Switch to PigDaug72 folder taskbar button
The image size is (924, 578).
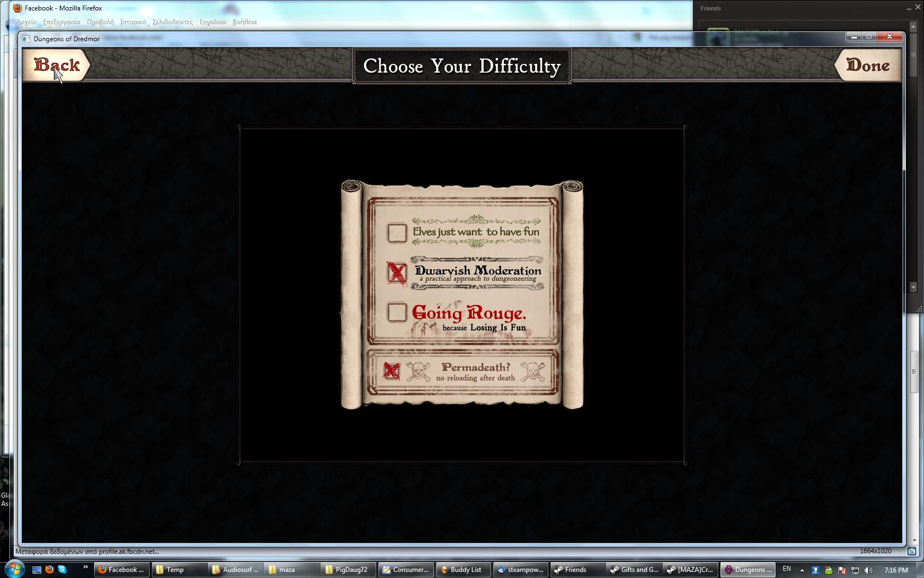pos(348,570)
